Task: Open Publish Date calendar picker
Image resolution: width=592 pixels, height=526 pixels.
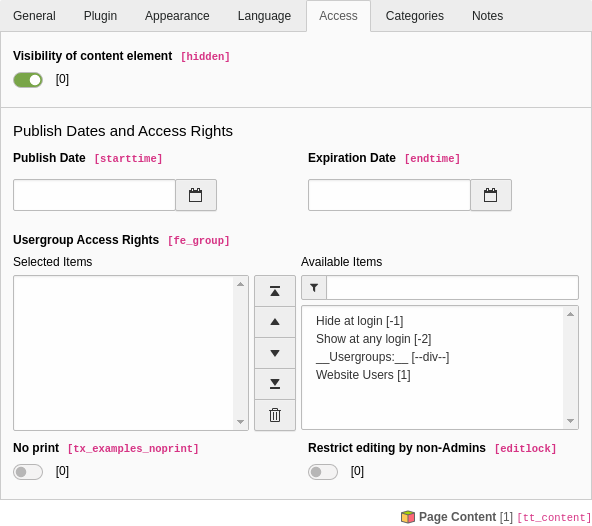Action: (196, 195)
